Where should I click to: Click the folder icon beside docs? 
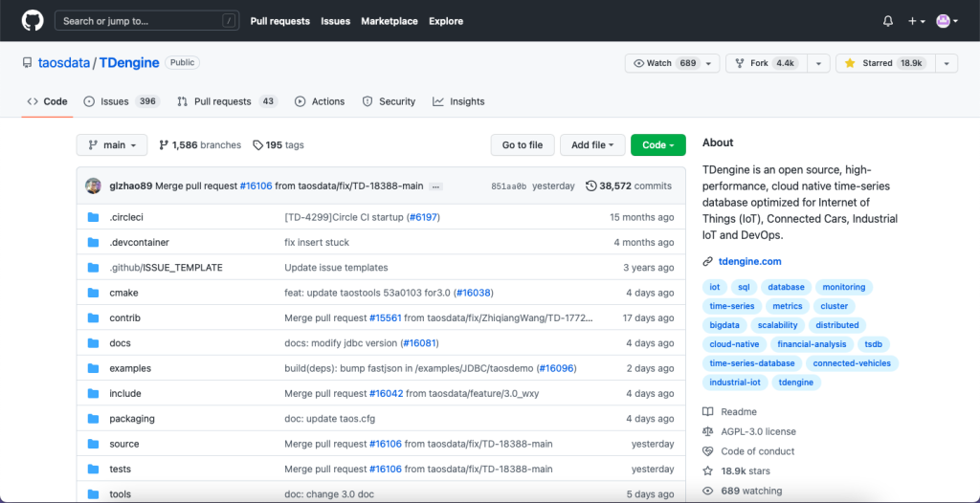click(x=94, y=343)
